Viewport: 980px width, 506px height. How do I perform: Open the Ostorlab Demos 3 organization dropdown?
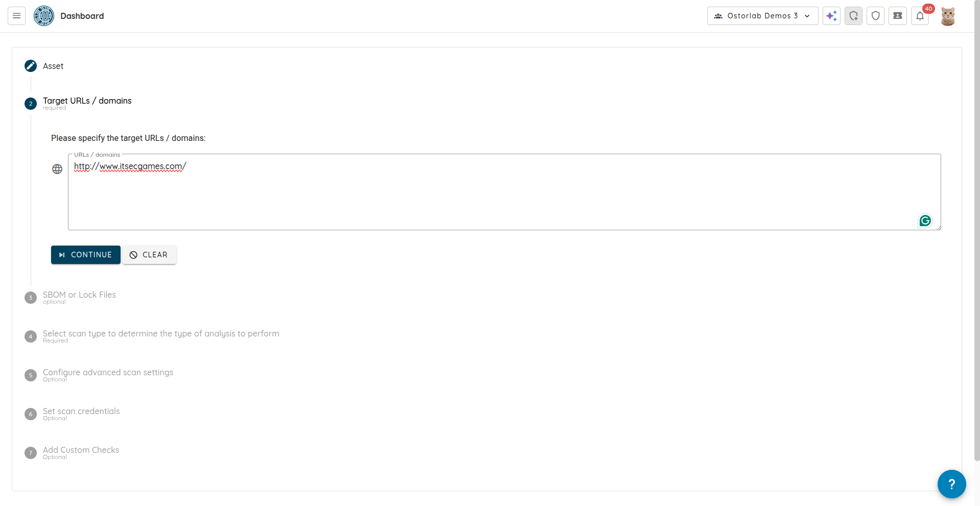pyautogui.click(x=762, y=16)
